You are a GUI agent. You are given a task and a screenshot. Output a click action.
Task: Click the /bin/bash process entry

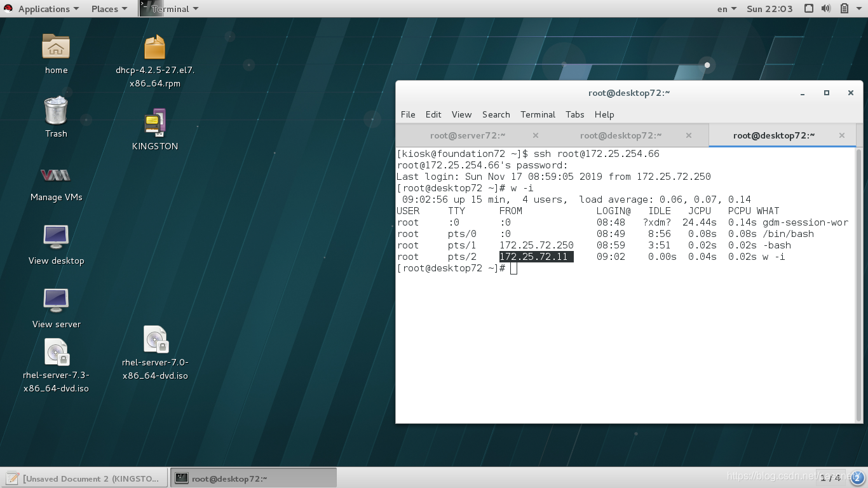coord(788,234)
